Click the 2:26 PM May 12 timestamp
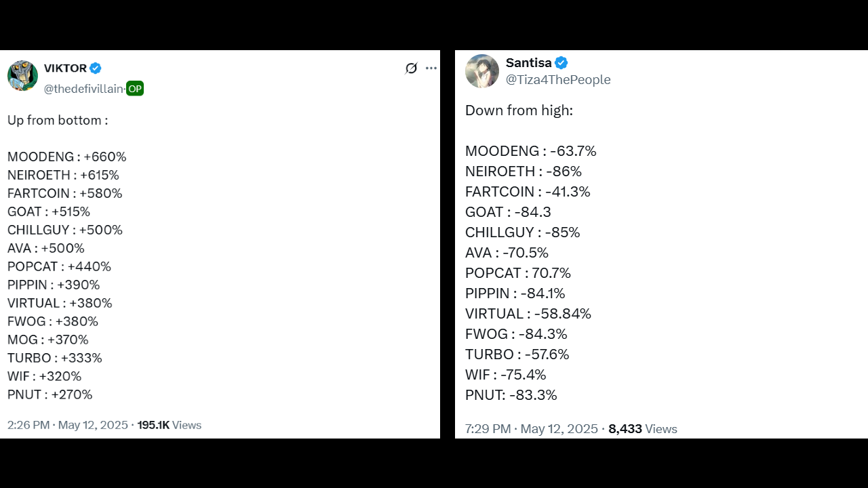 click(x=67, y=425)
